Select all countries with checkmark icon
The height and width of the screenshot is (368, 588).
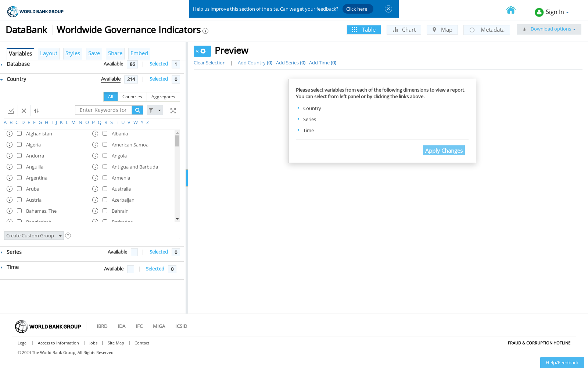coord(11,111)
